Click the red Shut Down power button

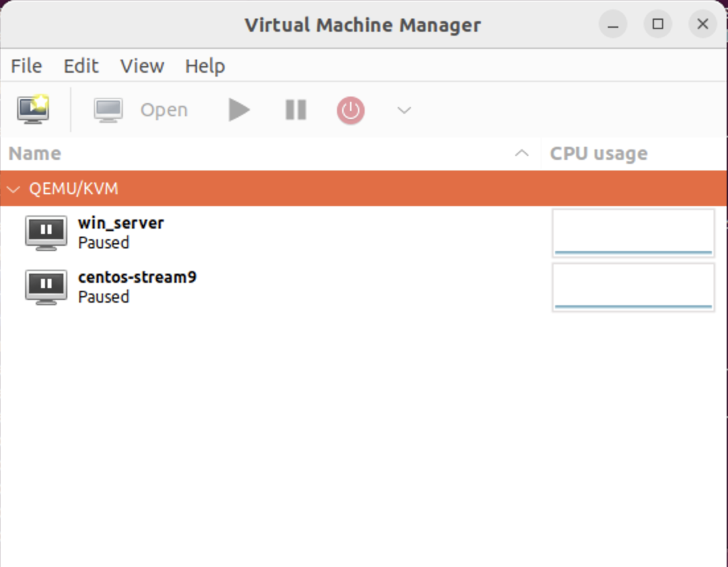pos(351,110)
